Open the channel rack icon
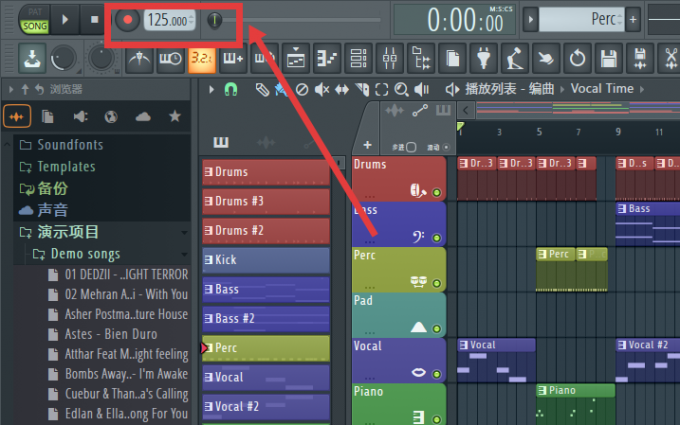This screenshot has height=425, width=680. pyautogui.click(x=358, y=58)
